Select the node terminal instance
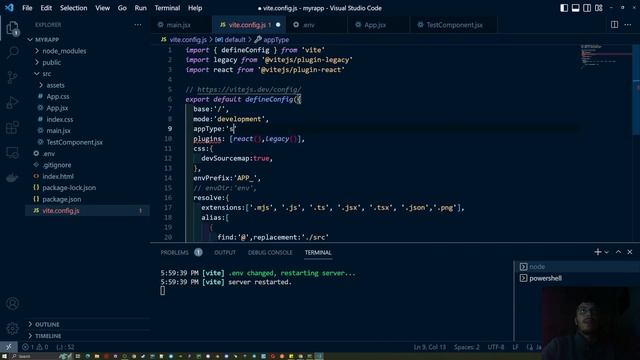 (x=576, y=267)
